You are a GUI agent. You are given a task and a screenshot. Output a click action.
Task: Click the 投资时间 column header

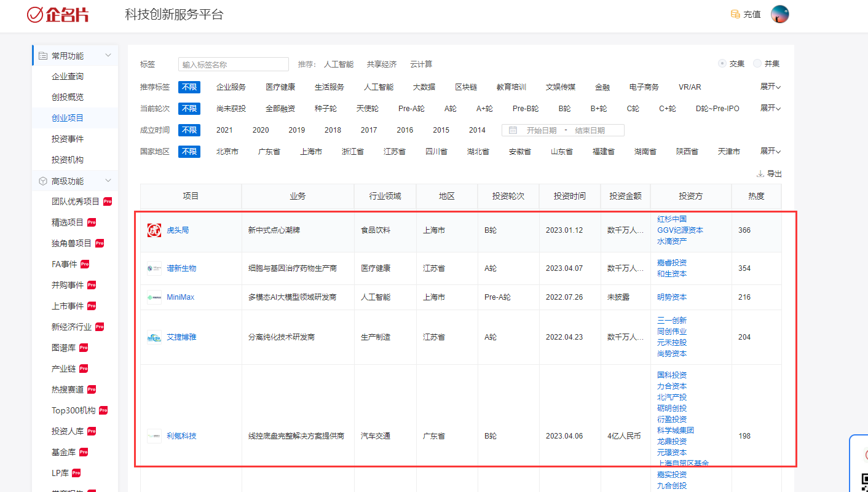[x=569, y=197]
